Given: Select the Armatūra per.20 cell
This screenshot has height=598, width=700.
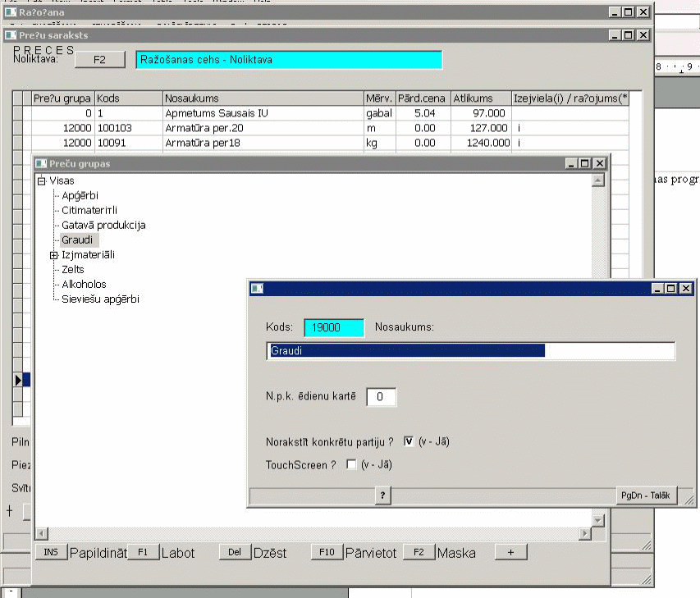Looking at the screenshot, I should pyautogui.click(x=263, y=128).
